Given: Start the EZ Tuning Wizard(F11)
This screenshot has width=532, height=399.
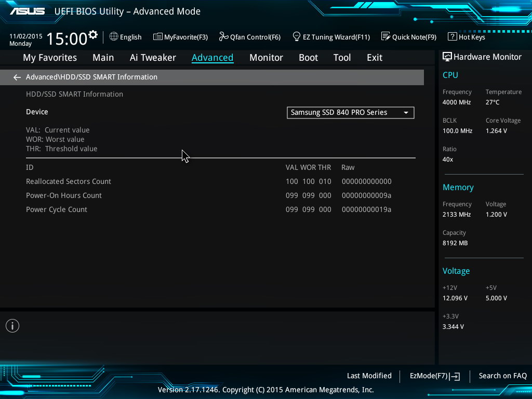Looking at the screenshot, I should click(331, 37).
